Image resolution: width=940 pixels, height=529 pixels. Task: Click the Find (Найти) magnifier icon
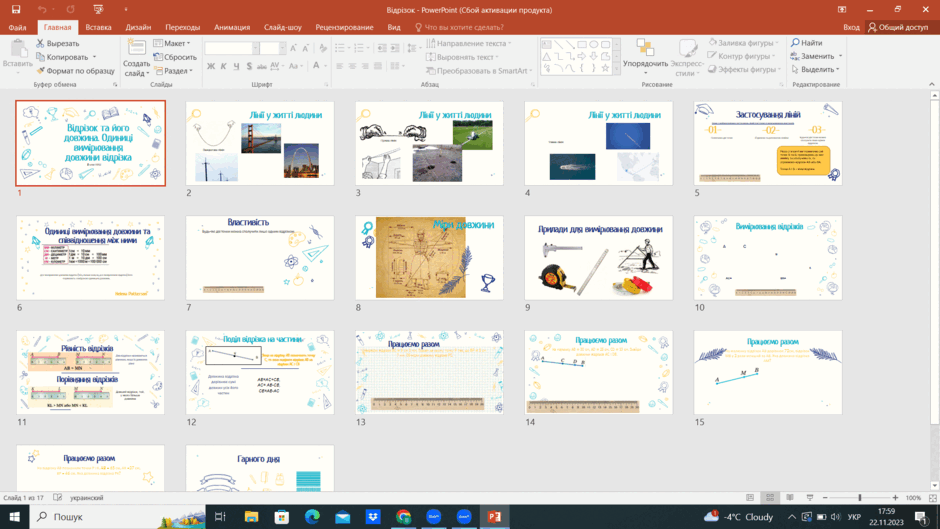(x=795, y=43)
